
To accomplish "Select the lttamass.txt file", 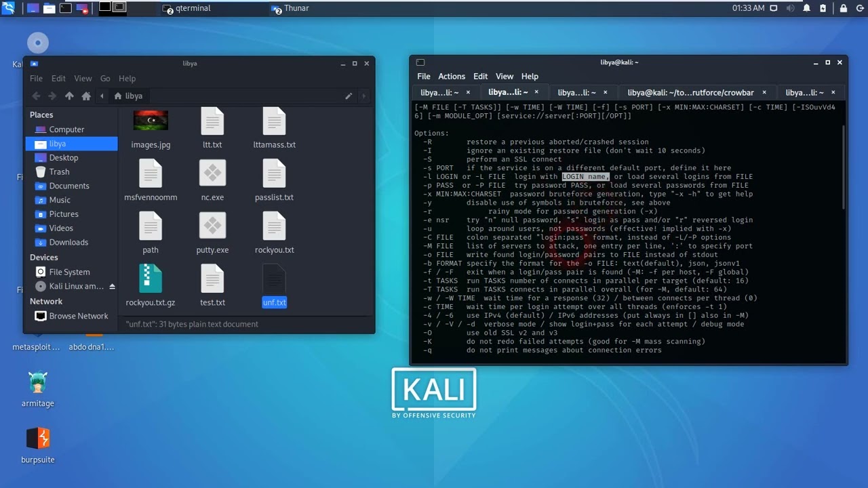I will [x=274, y=128].
